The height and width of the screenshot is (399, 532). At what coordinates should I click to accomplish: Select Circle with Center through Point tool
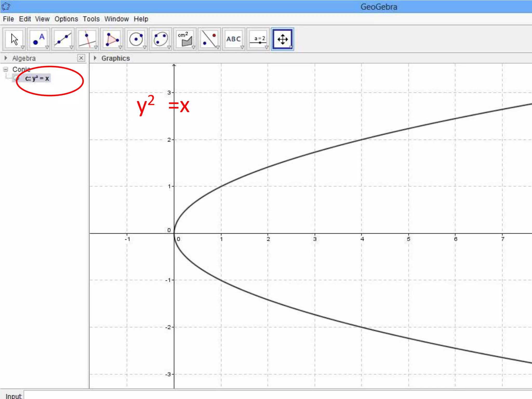(136, 39)
